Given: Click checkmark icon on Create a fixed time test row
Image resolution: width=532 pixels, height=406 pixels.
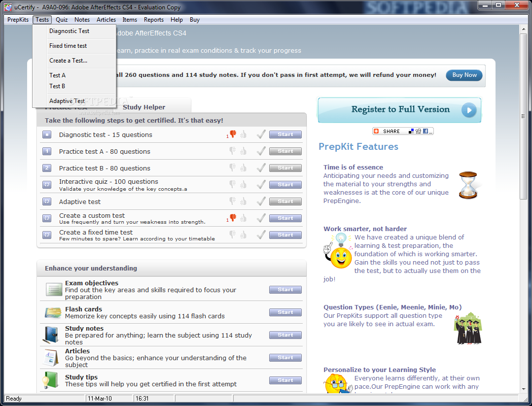Looking at the screenshot, I should [261, 235].
